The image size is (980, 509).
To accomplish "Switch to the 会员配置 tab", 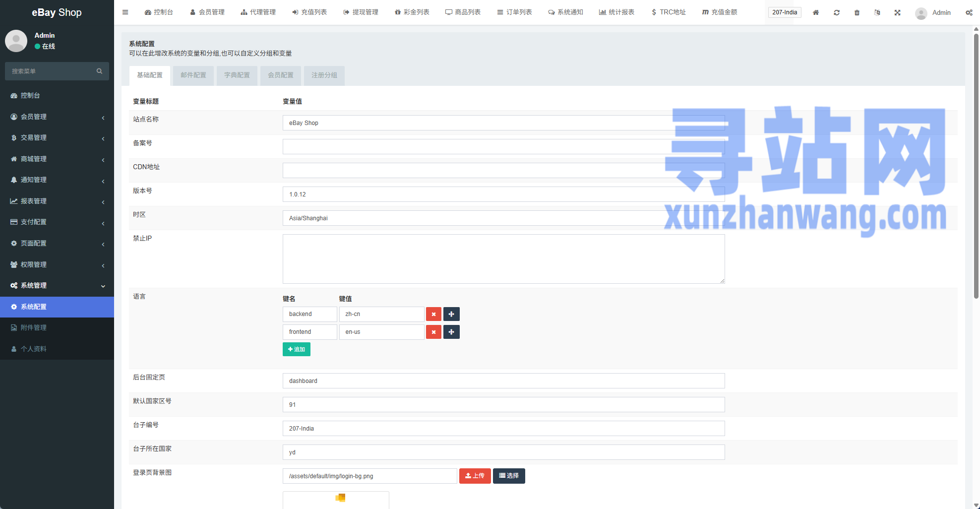I will click(x=280, y=75).
